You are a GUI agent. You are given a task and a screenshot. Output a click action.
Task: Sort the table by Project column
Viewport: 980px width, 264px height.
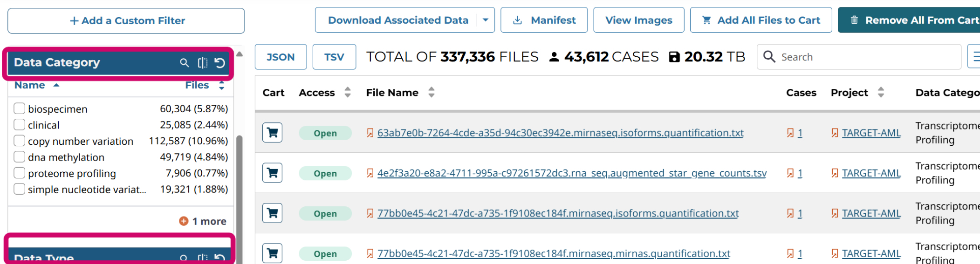pos(881,92)
